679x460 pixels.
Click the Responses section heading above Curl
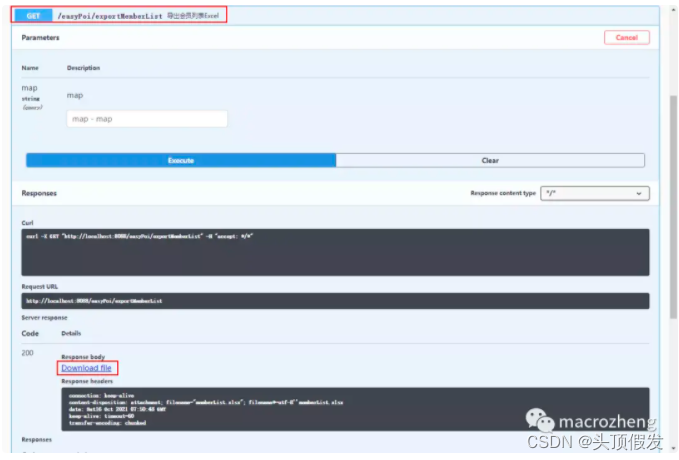click(39, 193)
